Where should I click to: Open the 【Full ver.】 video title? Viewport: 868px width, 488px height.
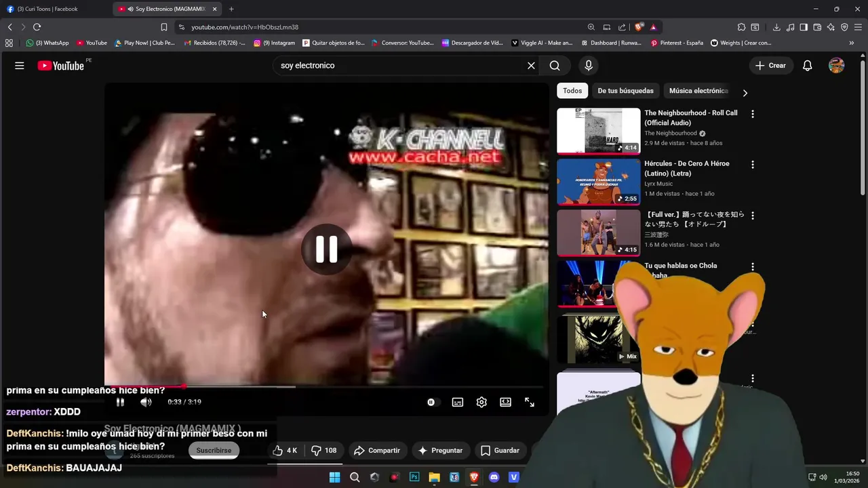point(694,219)
